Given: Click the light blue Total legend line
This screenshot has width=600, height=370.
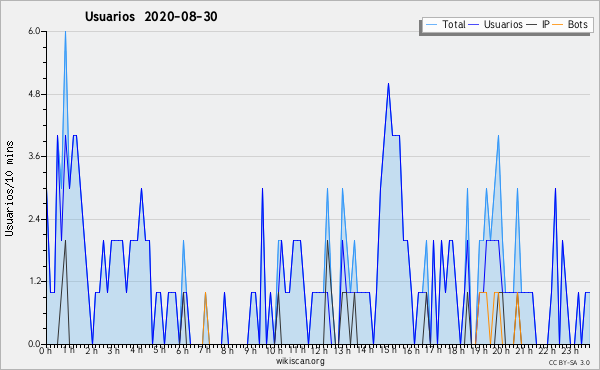Looking at the screenshot, I should pos(431,24).
